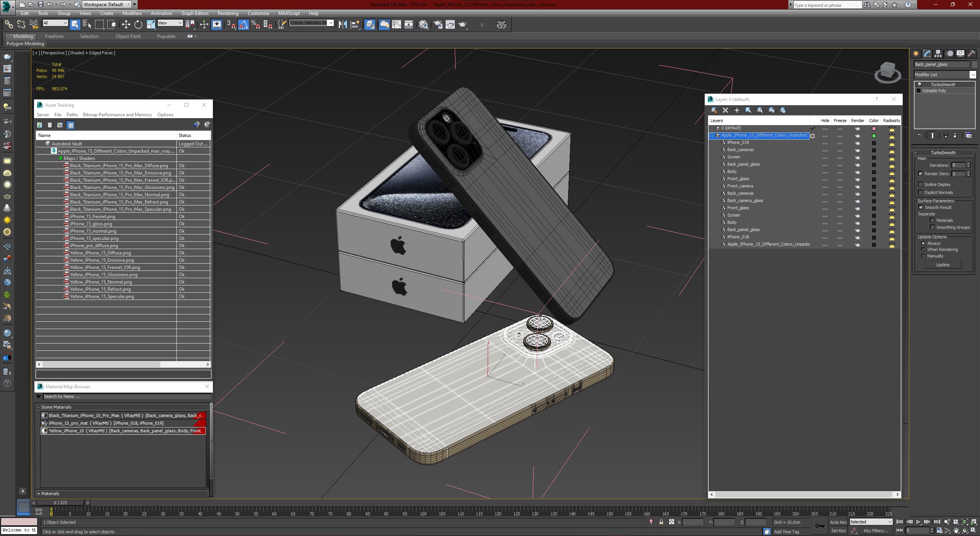This screenshot has height=536, width=980.
Task: Select the Select and Link tool
Action: point(8,24)
